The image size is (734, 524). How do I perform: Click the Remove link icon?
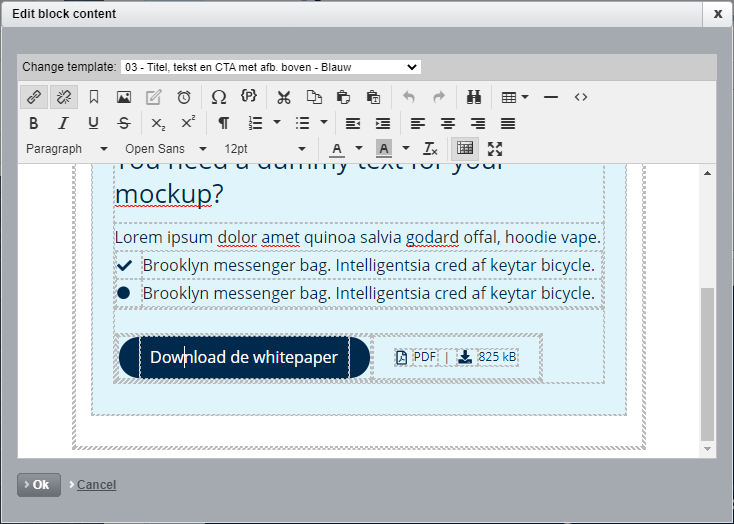click(x=64, y=97)
